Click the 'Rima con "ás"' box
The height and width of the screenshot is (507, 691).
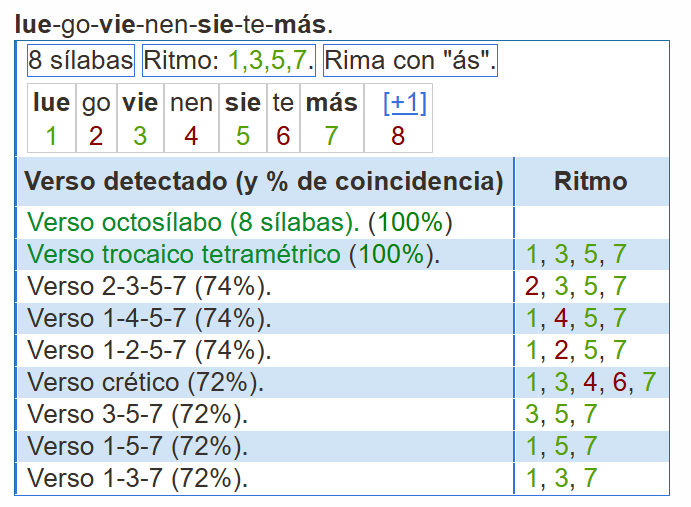point(410,60)
